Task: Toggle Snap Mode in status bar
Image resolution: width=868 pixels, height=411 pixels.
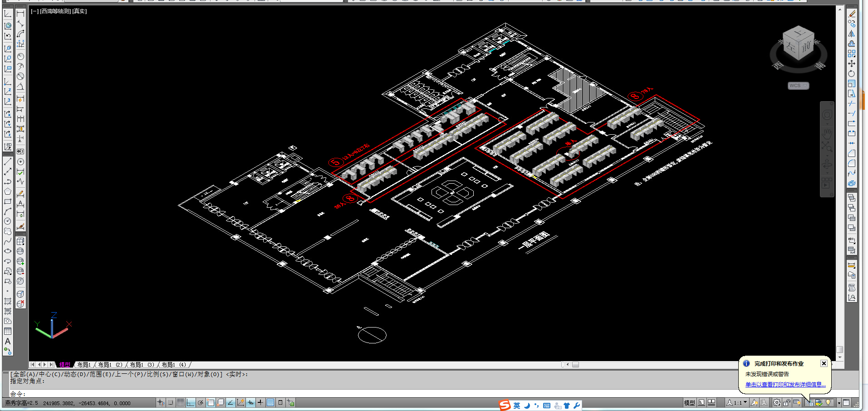Action: pos(171,402)
